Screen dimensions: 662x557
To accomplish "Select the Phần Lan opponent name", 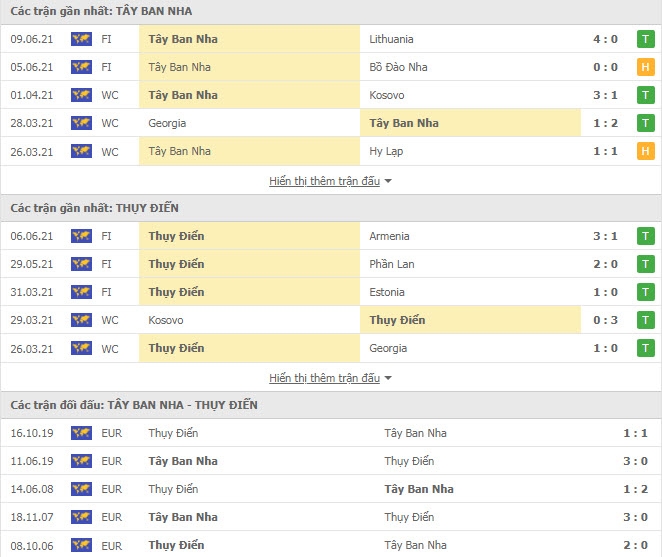I will tap(391, 264).
